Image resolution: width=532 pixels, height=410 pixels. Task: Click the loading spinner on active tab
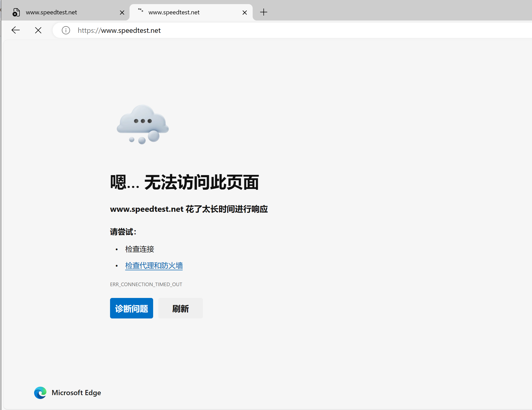click(x=140, y=10)
